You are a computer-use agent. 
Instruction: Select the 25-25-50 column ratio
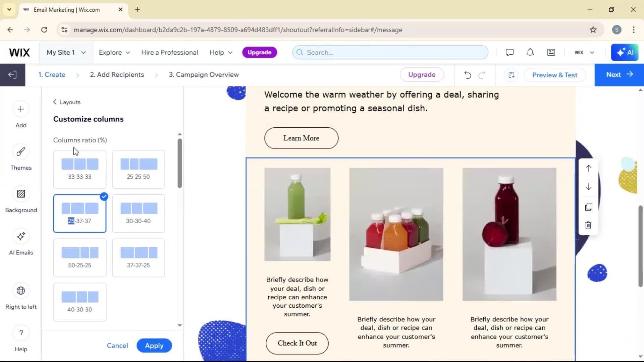pyautogui.click(x=139, y=169)
